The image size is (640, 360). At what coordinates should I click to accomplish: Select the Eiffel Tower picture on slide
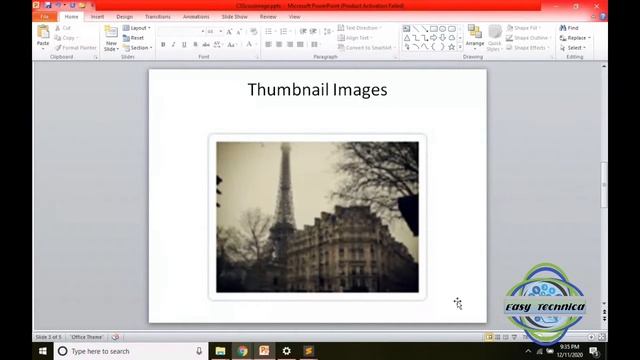pos(317,217)
